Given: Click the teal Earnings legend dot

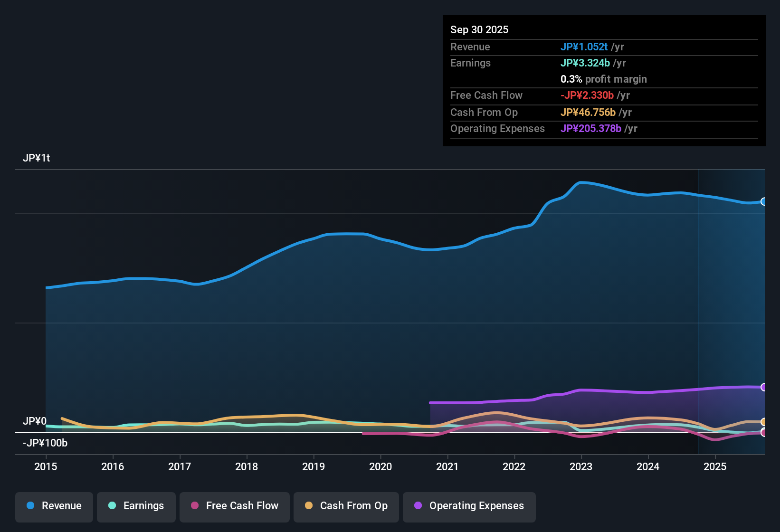Looking at the screenshot, I should coord(112,506).
